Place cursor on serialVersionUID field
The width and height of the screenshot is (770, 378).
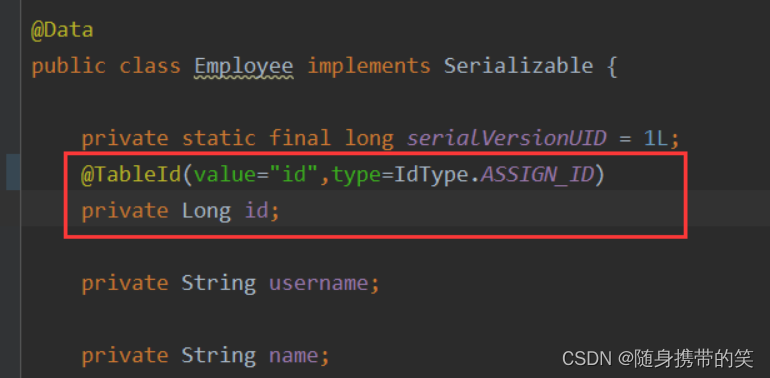click(x=507, y=139)
